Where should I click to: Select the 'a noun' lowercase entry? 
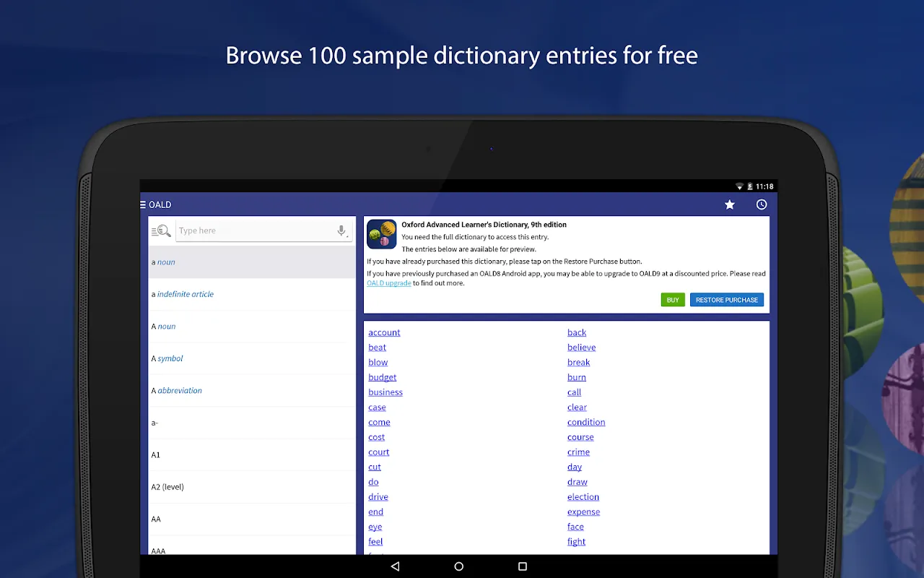[252, 262]
